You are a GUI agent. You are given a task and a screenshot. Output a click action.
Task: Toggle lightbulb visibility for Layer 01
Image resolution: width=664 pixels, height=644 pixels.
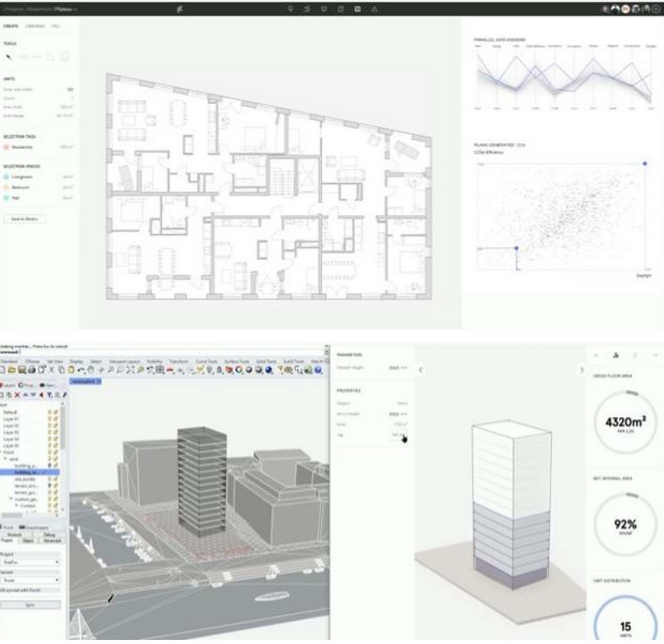pyautogui.click(x=51, y=419)
